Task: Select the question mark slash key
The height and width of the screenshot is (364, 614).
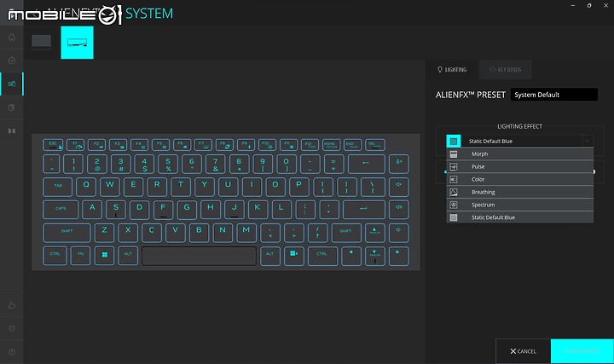Action: 317,233
